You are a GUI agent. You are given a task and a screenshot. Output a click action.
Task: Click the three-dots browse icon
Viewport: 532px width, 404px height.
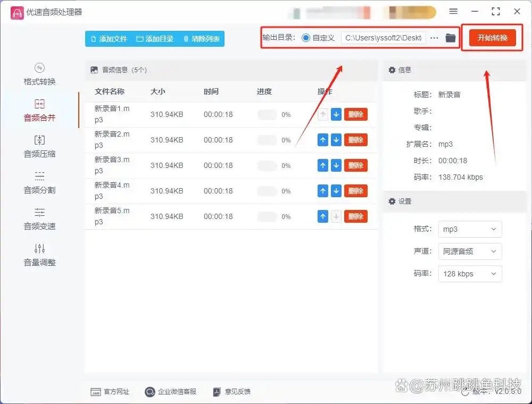point(434,38)
